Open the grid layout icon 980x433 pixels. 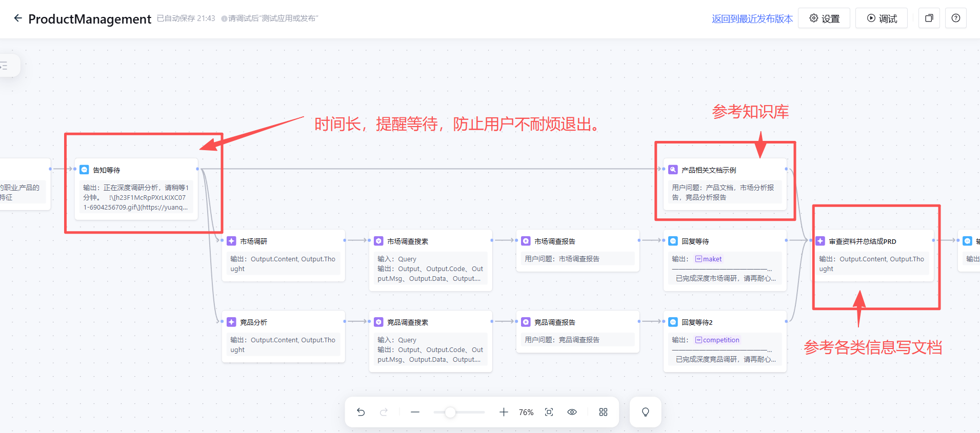coord(603,412)
